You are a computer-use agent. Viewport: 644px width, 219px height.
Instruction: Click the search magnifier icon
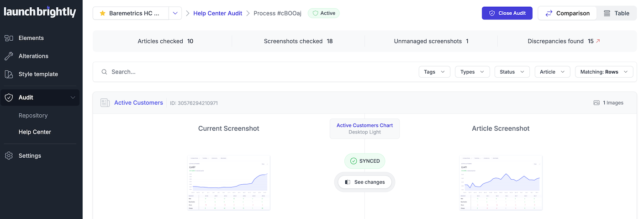(105, 72)
